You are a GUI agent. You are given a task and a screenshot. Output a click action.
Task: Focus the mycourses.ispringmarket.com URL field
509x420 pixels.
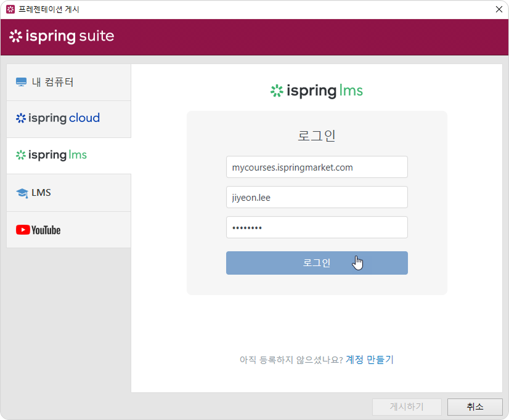pyautogui.click(x=317, y=167)
